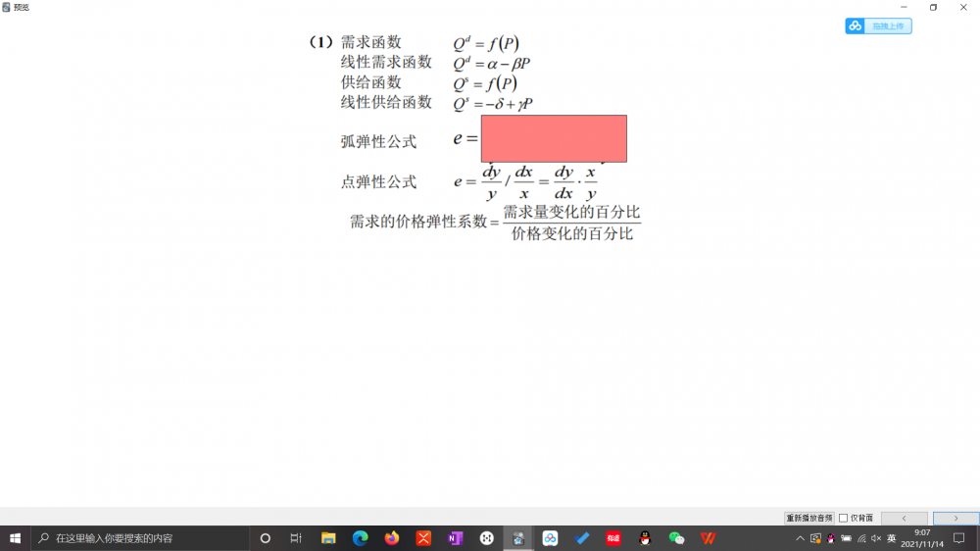Open the Youdao red icon in the taskbar

click(613, 538)
